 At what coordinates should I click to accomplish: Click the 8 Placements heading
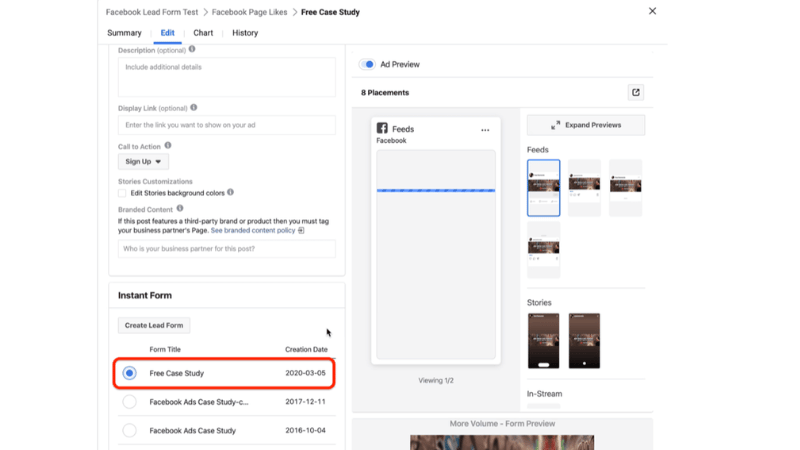click(385, 92)
